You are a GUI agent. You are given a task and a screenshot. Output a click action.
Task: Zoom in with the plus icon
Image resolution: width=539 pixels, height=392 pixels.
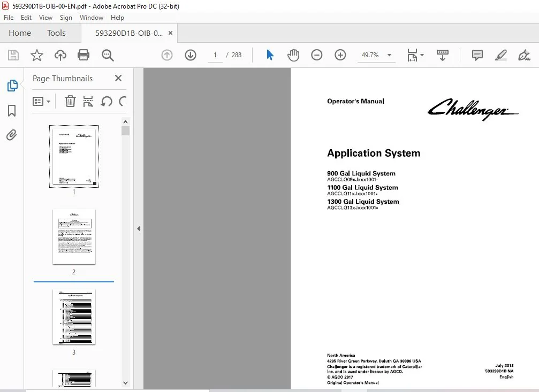click(x=340, y=55)
